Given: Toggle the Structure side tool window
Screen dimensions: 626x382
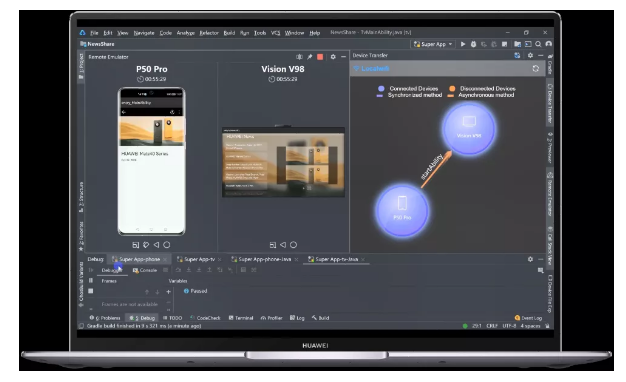Looking at the screenshot, I should click(x=81, y=196).
